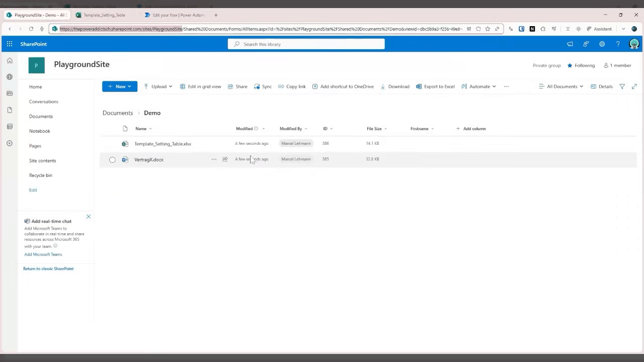Click the Download button
Viewport: 644px width, 362px height.
coord(394,86)
